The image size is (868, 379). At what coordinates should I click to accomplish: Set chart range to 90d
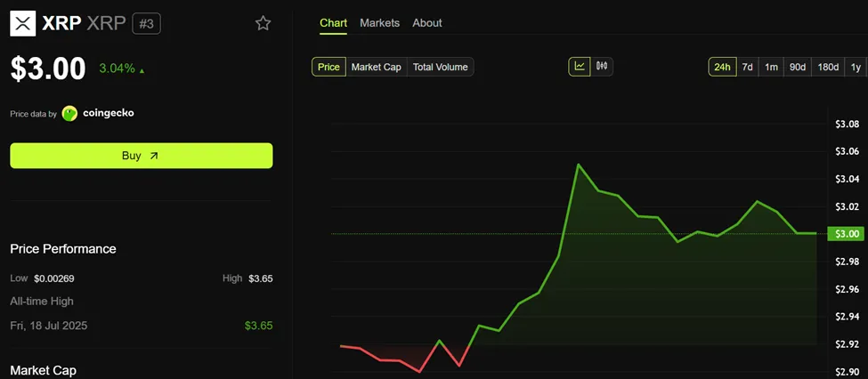click(x=798, y=67)
